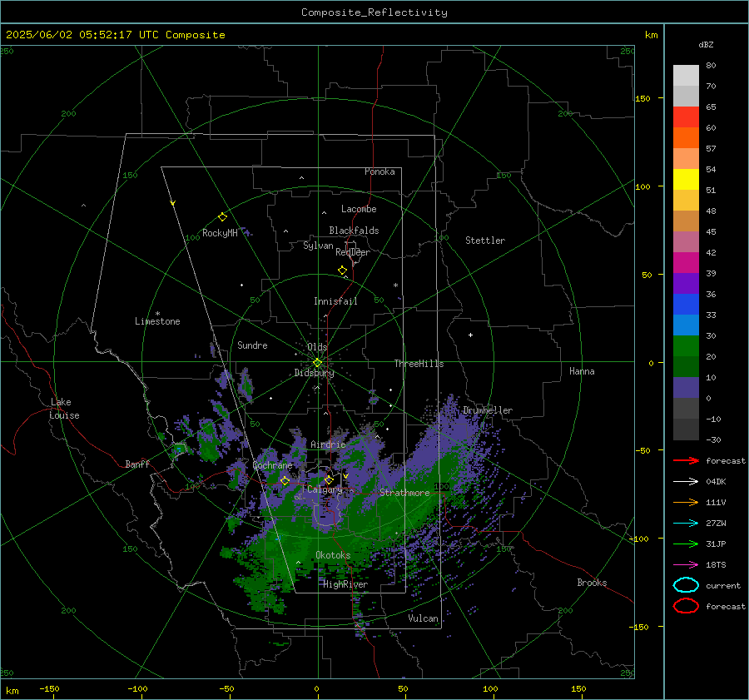
Task: Click the yellow diamond at radar center near Olds
Action: [x=317, y=363]
